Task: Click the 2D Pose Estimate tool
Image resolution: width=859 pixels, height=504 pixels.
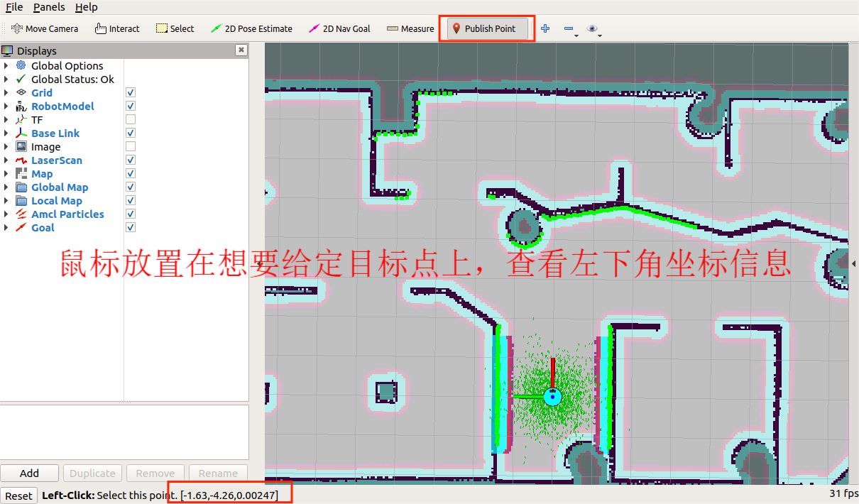Action: 251,28
